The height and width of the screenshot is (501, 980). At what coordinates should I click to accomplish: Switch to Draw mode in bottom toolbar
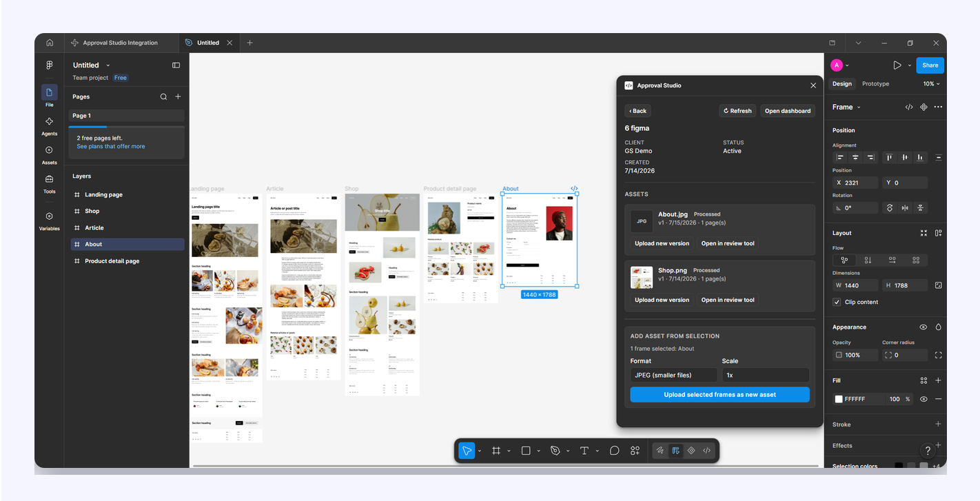pyautogui.click(x=660, y=451)
